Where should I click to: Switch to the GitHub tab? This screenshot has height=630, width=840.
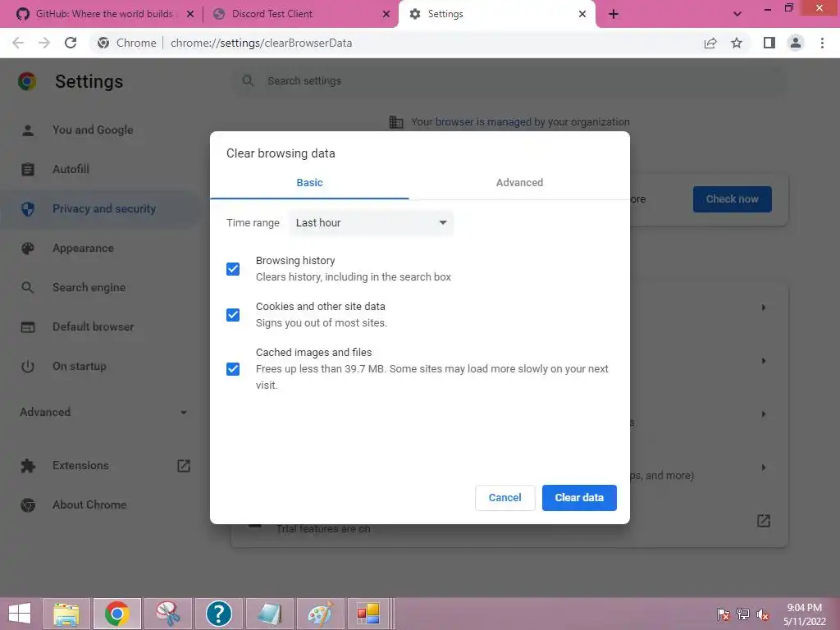(104, 14)
